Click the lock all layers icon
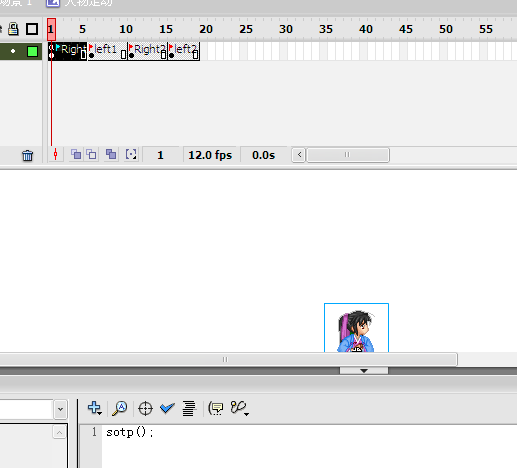 pos(13,29)
